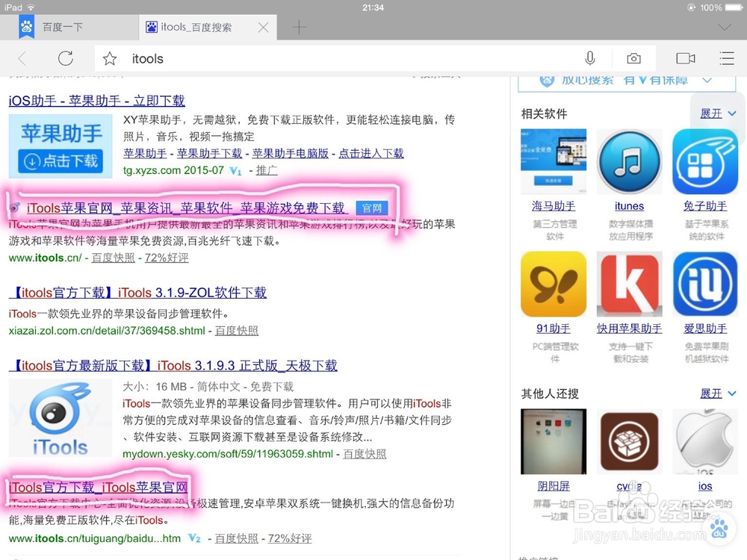Open 百度快照 for itools.cn/tuiguang result
Screen dimensions: 747x560
[237, 538]
